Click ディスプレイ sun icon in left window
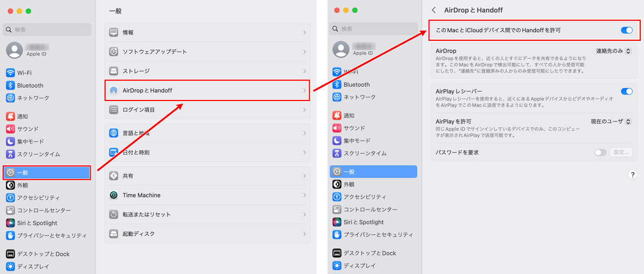 (x=10, y=266)
